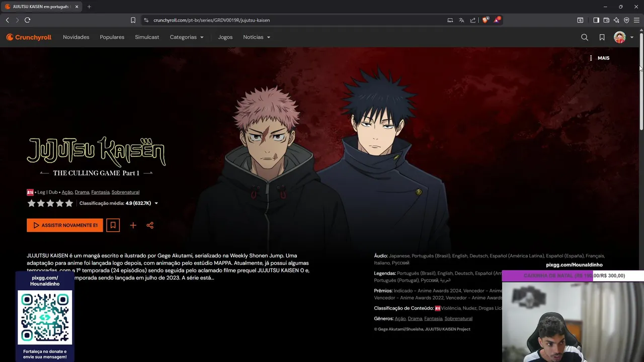
Task: Click the install app icon in address bar
Action: pos(450,20)
